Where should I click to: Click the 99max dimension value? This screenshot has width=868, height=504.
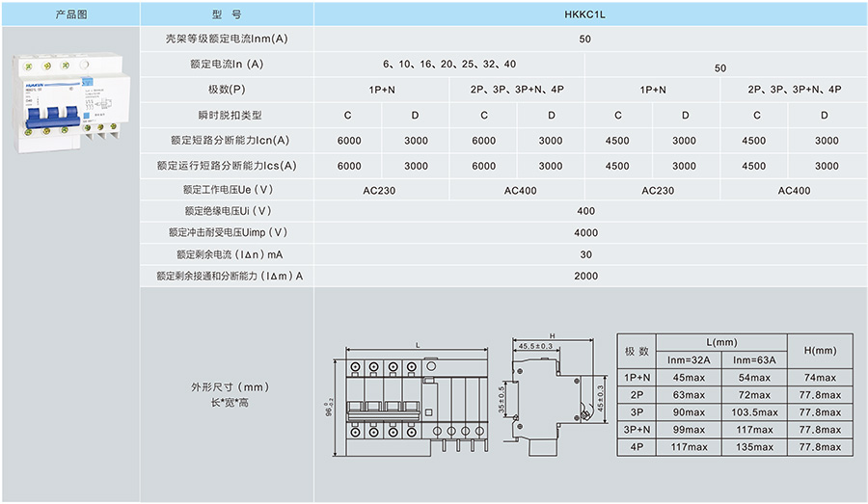coord(689,429)
